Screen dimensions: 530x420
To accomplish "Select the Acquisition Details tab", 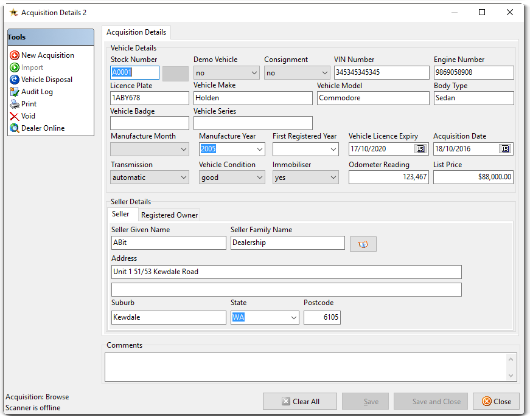I will pos(136,32).
